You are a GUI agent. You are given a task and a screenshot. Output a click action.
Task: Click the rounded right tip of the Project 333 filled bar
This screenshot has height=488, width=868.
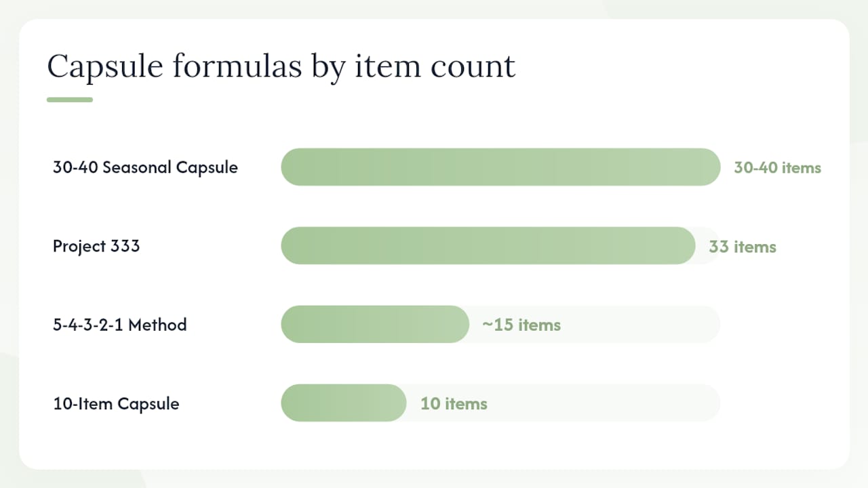click(x=688, y=245)
